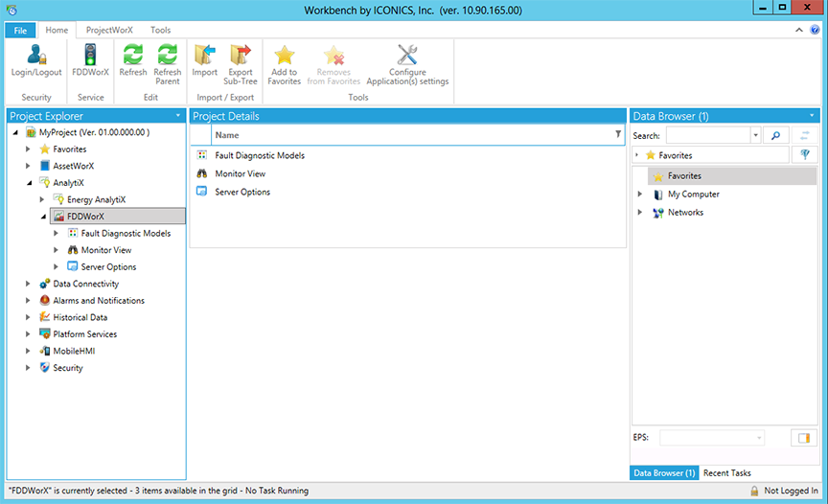Image resolution: width=828 pixels, height=504 pixels.
Task: Open the Tools ribbon tab
Action: pos(160,30)
